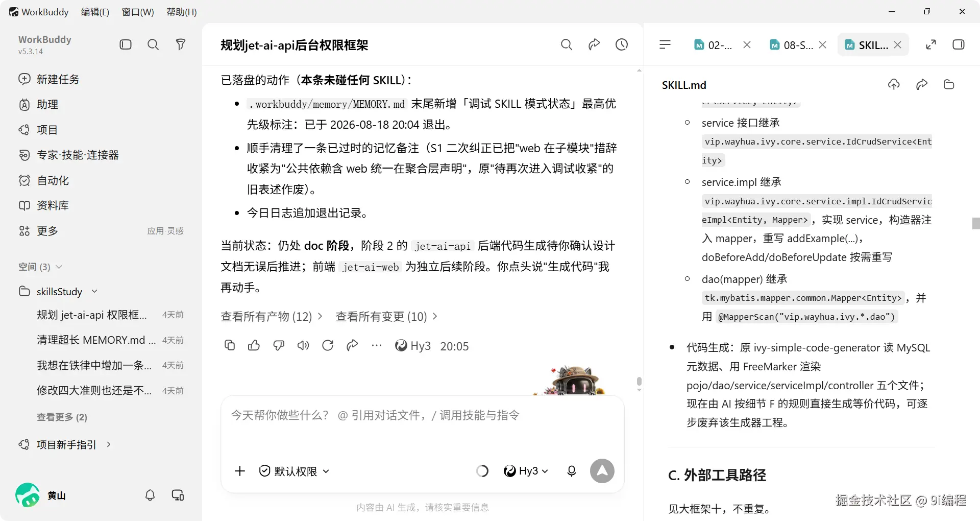Open the document outline list icon
This screenshot has width=980, height=521.
[665, 44]
